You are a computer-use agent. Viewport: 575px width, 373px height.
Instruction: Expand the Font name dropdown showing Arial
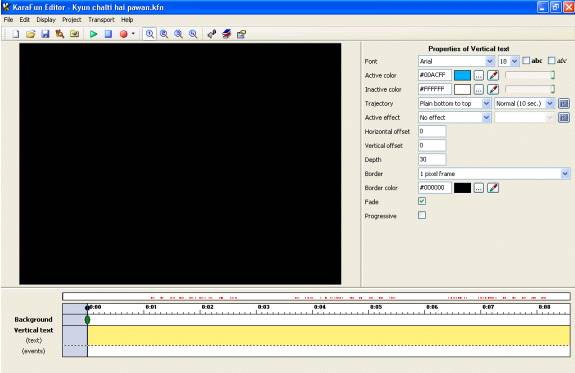pos(457,61)
